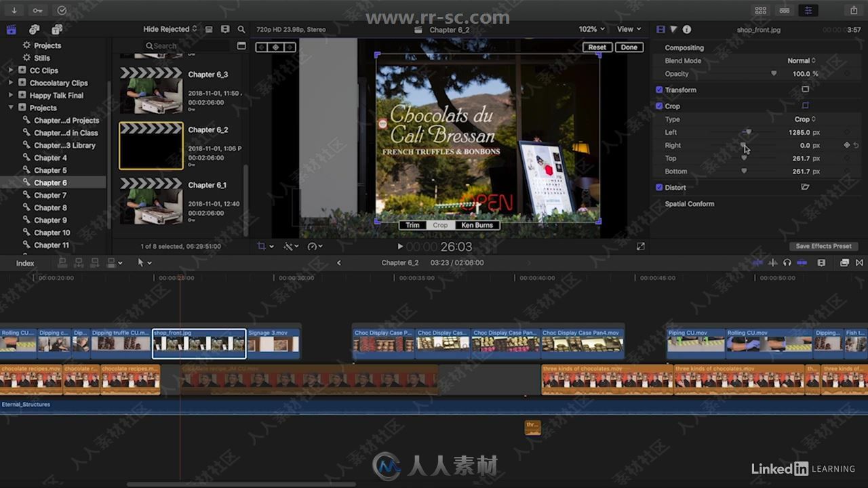The image size is (868, 488).
Task: Select the Info inspector icon
Action: point(687,29)
